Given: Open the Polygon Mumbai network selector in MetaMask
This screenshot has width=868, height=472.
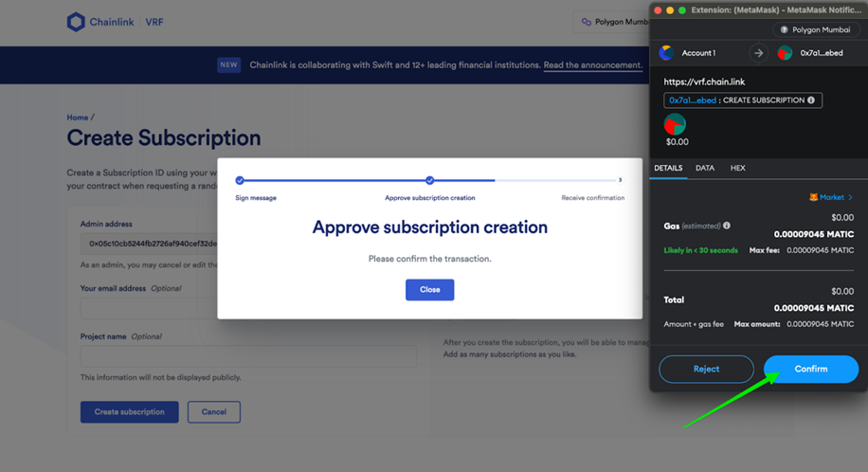Looking at the screenshot, I should click(816, 30).
